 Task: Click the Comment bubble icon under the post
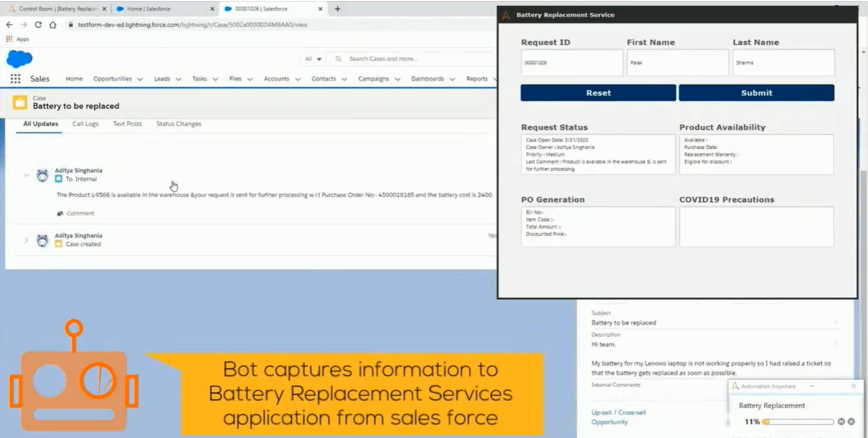(x=60, y=213)
